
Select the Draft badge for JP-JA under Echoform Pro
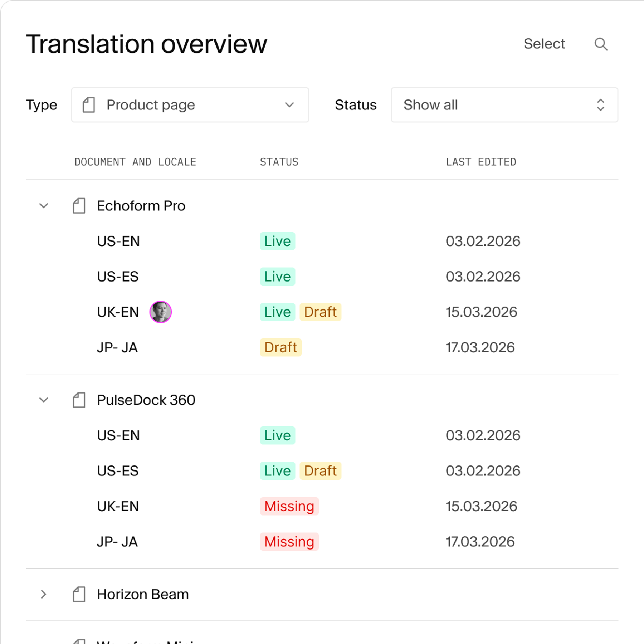coord(280,347)
